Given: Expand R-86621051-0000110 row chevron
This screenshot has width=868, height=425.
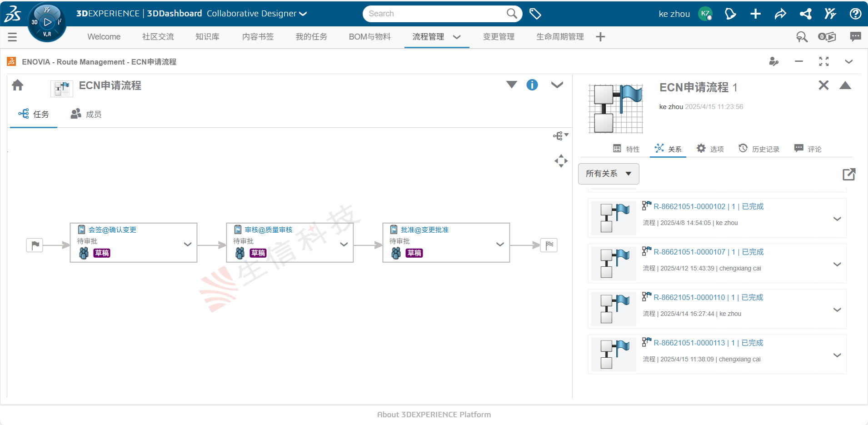Looking at the screenshot, I should (837, 310).
